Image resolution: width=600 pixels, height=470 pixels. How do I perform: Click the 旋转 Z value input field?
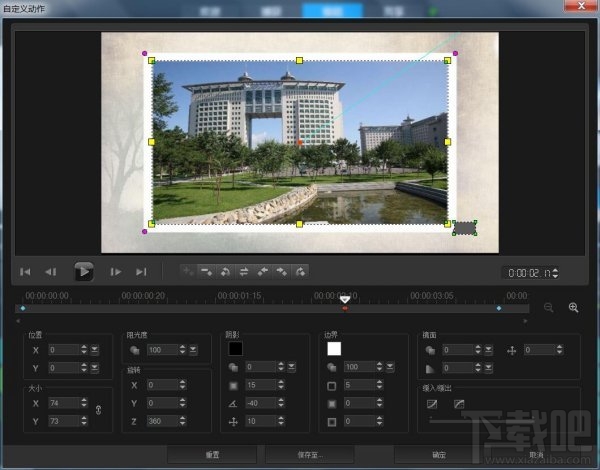(x=162, y=421)
